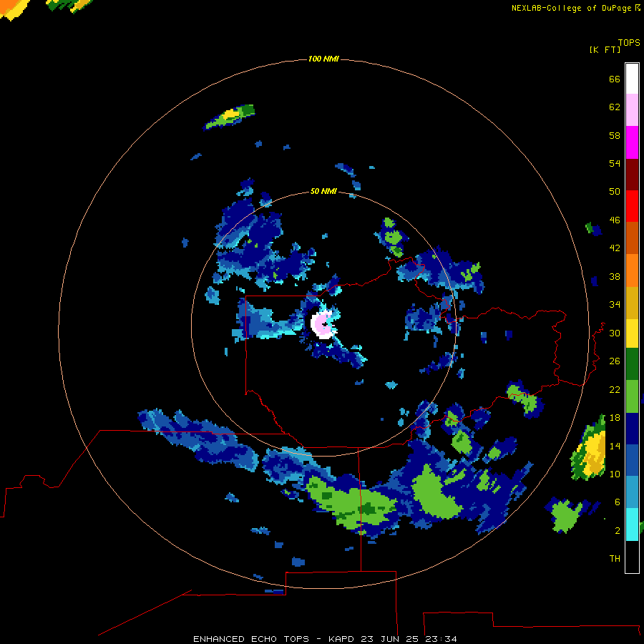
Task: Click the navy blue legend band
Action: point(632,429)
